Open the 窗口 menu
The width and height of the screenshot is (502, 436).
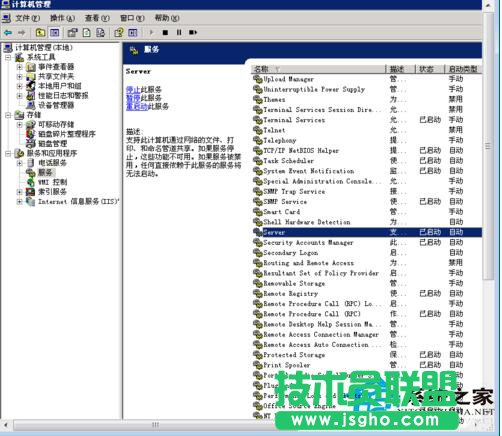pos(132,18)
